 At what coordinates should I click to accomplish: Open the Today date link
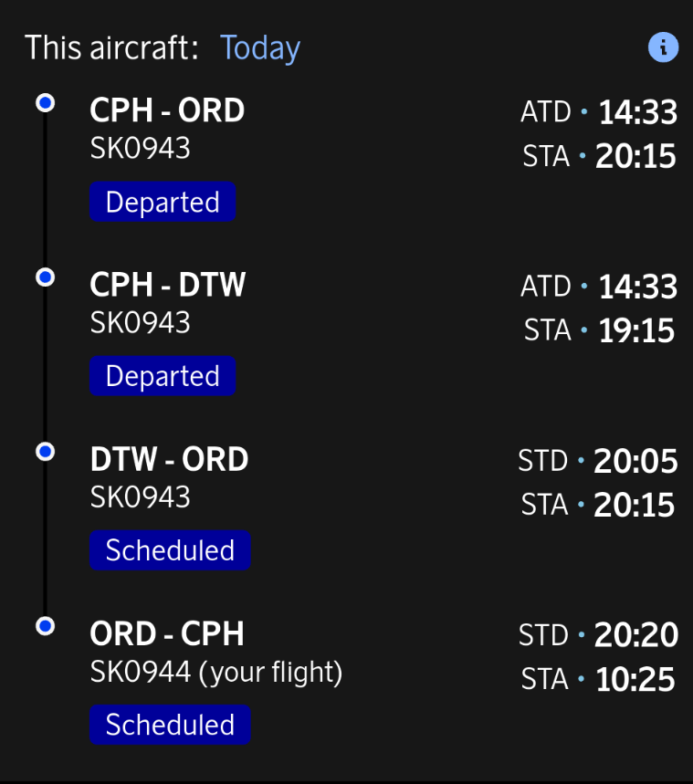coord(260,48)
